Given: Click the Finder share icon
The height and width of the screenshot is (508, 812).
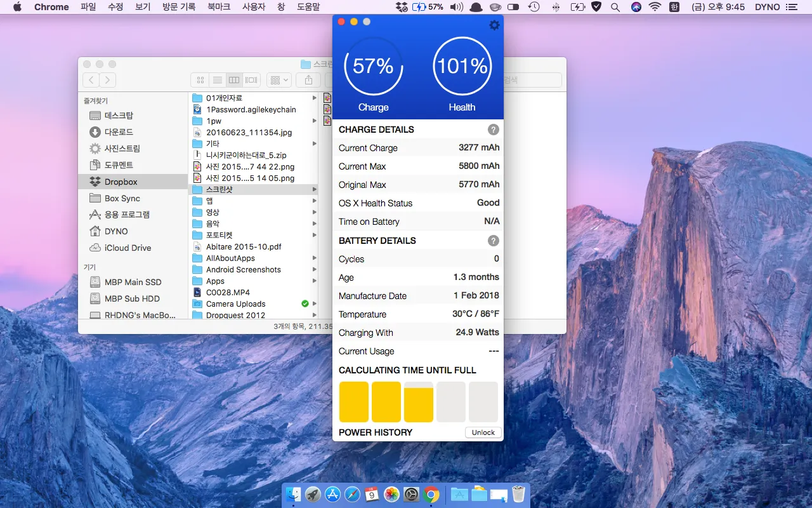Looking at the screenshot, I should tap(308, 80).
